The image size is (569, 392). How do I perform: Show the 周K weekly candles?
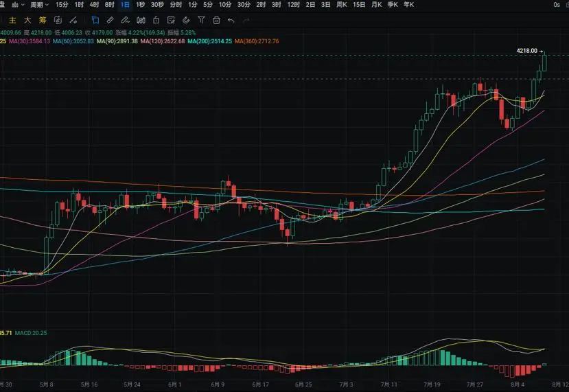[x=342, y=5]
